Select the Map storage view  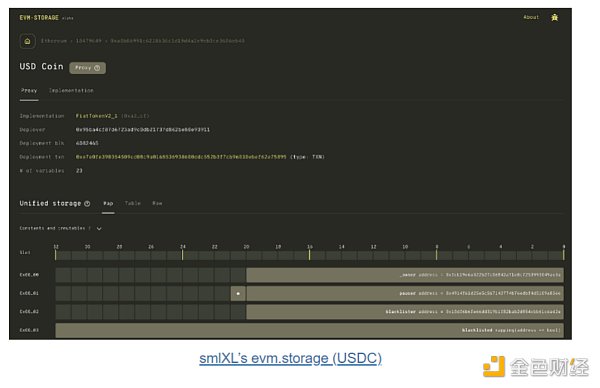(x=108, y=203)
